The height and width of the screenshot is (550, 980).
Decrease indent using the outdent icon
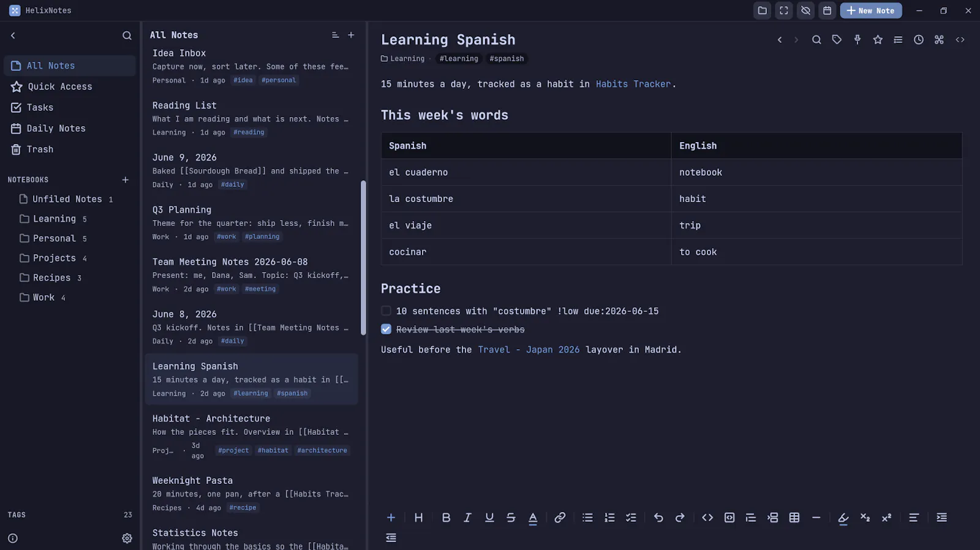[391, 538]
